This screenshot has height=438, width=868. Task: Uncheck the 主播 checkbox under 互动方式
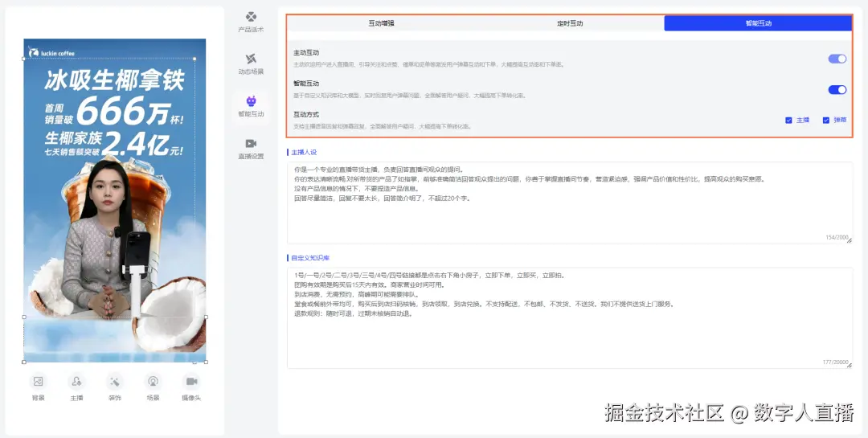pyautogui.click(x=788, y=121)
